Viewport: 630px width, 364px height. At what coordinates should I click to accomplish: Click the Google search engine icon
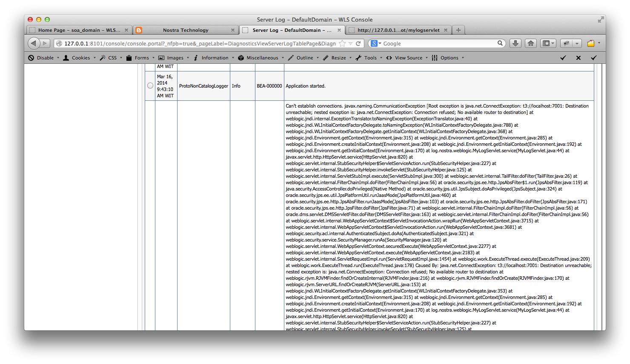pos(374,43)
